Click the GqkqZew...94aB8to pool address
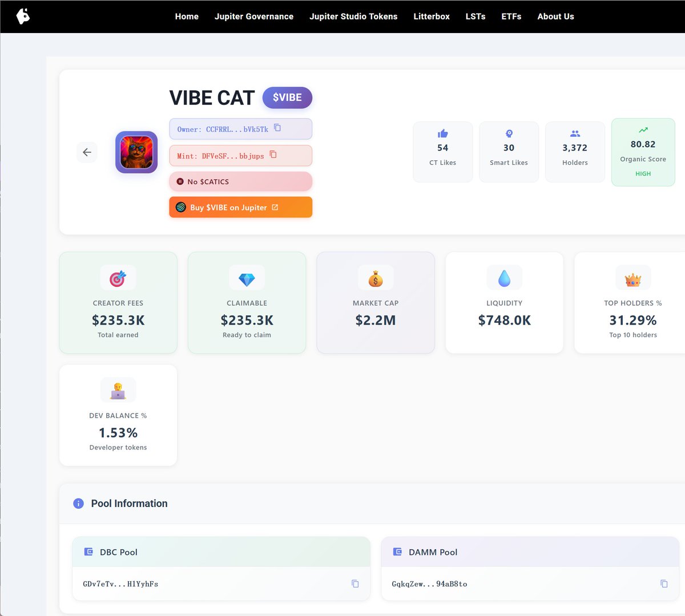This screenshot has height=616, width=685. 429,584
